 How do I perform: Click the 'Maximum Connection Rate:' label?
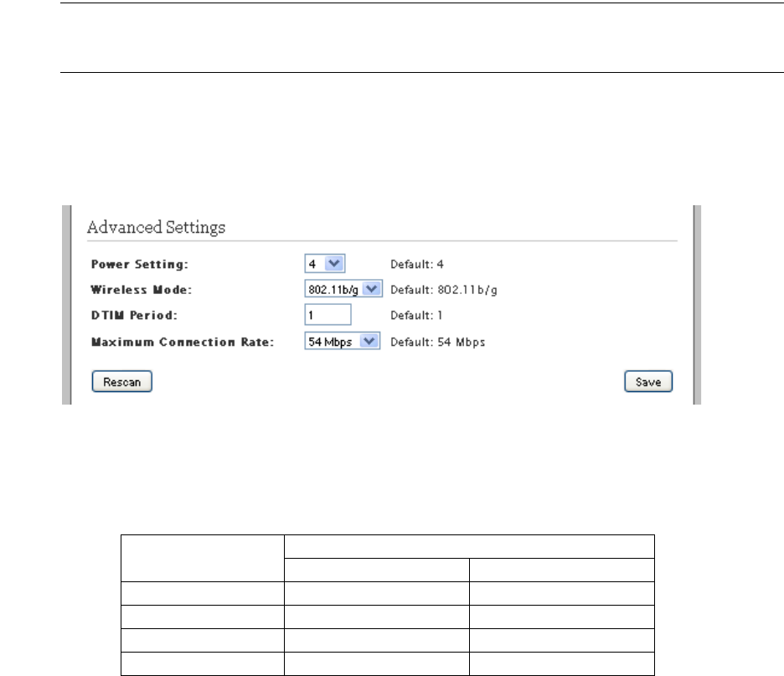tap(183, 343)
